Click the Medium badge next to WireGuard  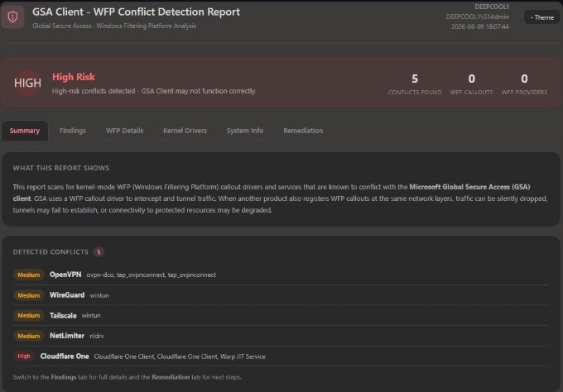29,295
